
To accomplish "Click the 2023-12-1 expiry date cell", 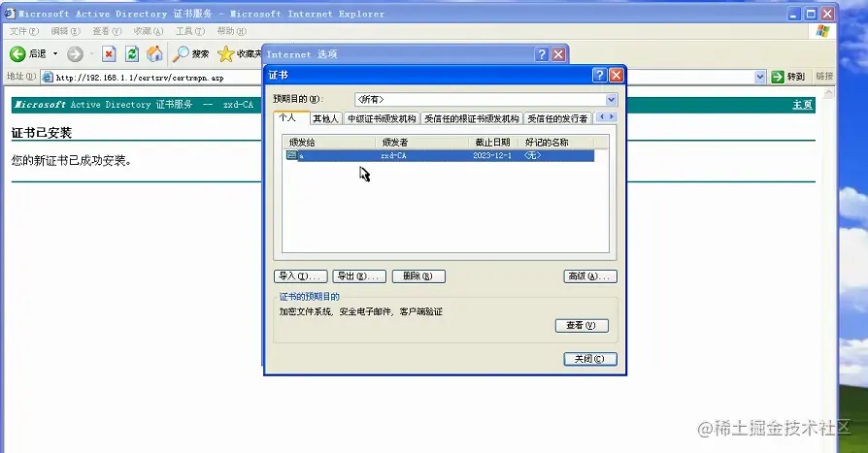I will tap(492, 156).
